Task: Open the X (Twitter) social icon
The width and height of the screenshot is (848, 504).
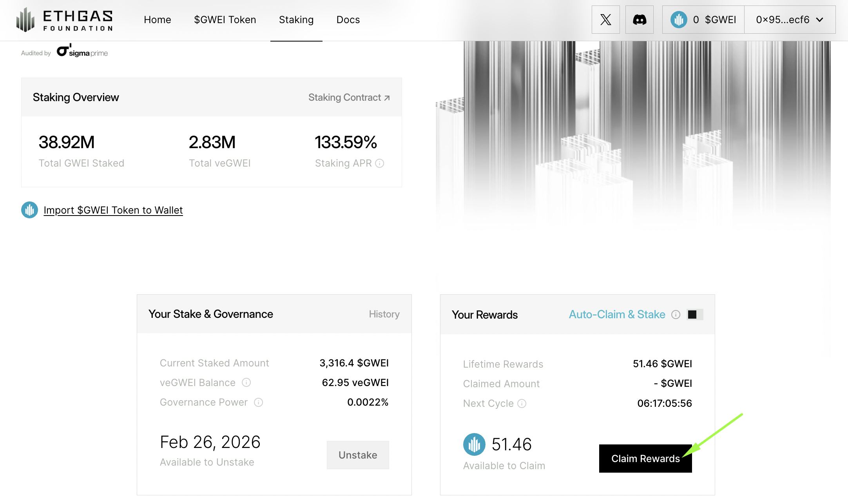Action: 605,20
